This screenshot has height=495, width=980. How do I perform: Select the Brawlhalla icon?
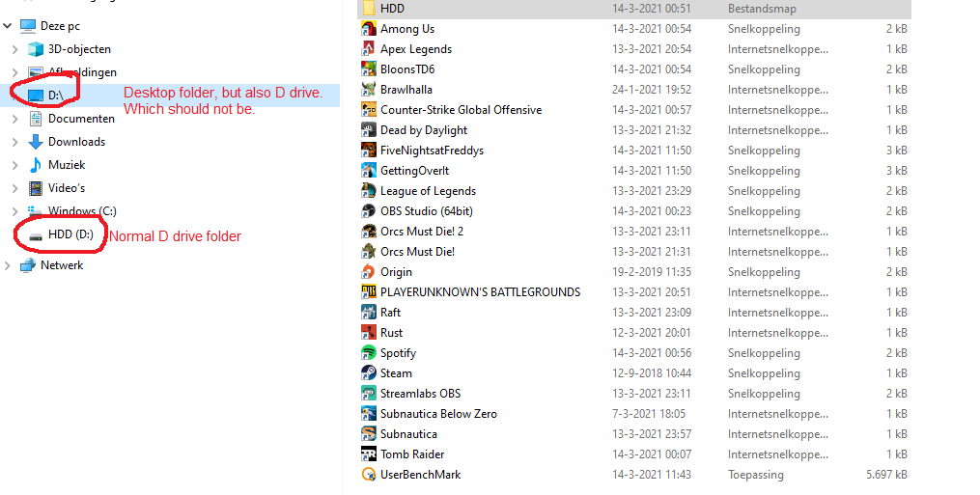click(x=369, y=90)
